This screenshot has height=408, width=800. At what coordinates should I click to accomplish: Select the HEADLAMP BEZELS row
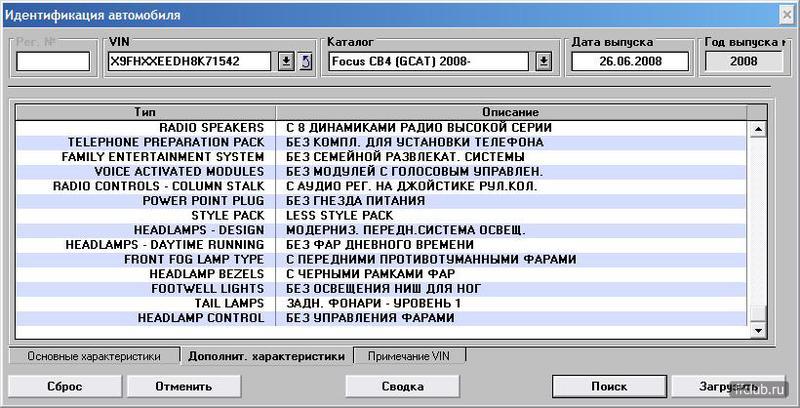point(381,274)
